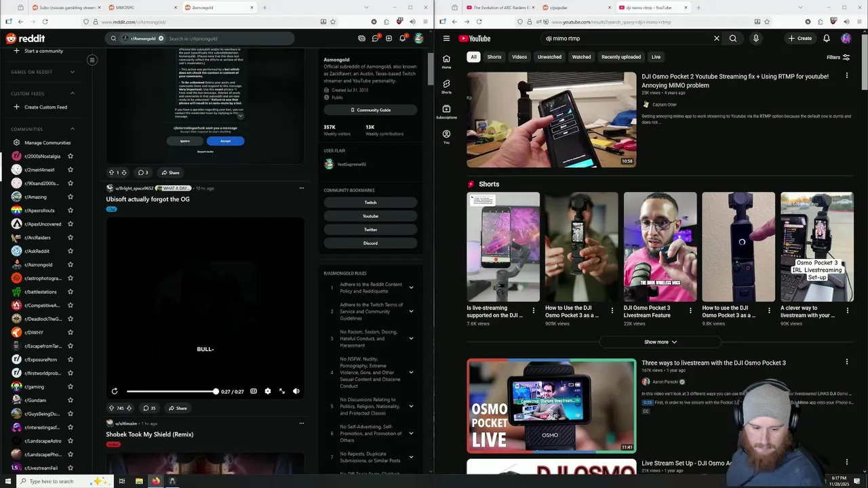The image size is (868, 488).
Task: Open Discord community bookmark
Action: pyautogui.click(x=370, y=243)
